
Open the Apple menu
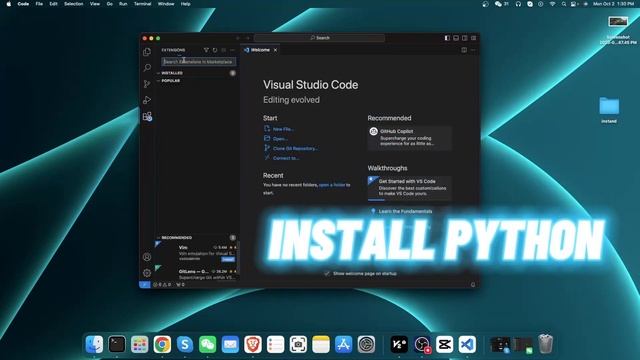click(x=9, y=4)
